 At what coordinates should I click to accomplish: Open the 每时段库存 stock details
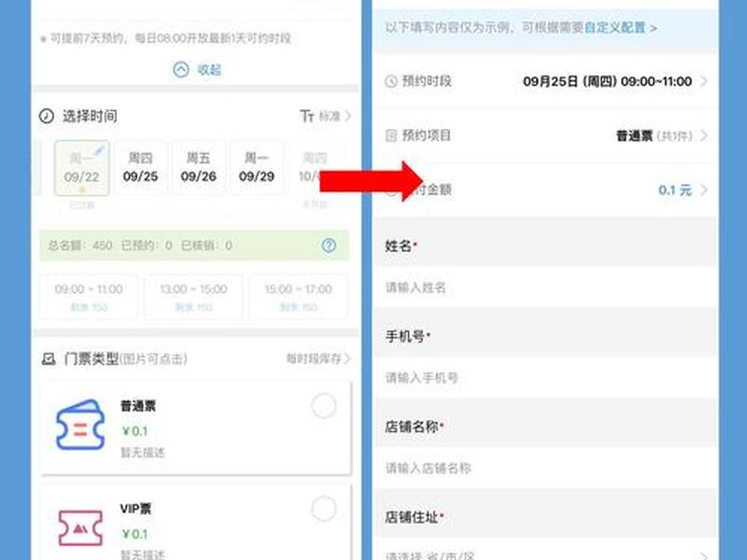[318, 358]
